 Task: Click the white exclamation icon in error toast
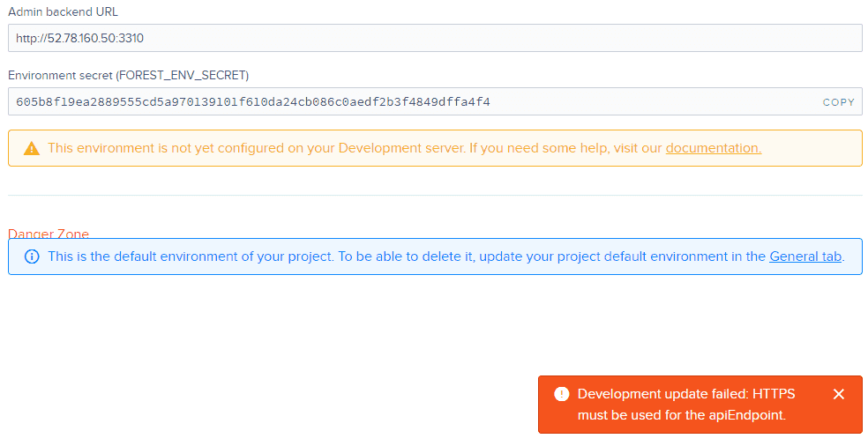(562, 394)
